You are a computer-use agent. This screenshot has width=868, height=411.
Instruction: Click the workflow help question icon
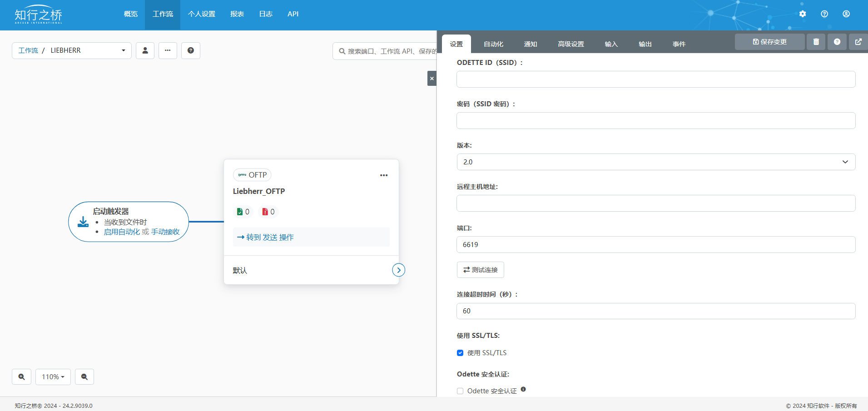pyautogui.click(x=191, y=50)
